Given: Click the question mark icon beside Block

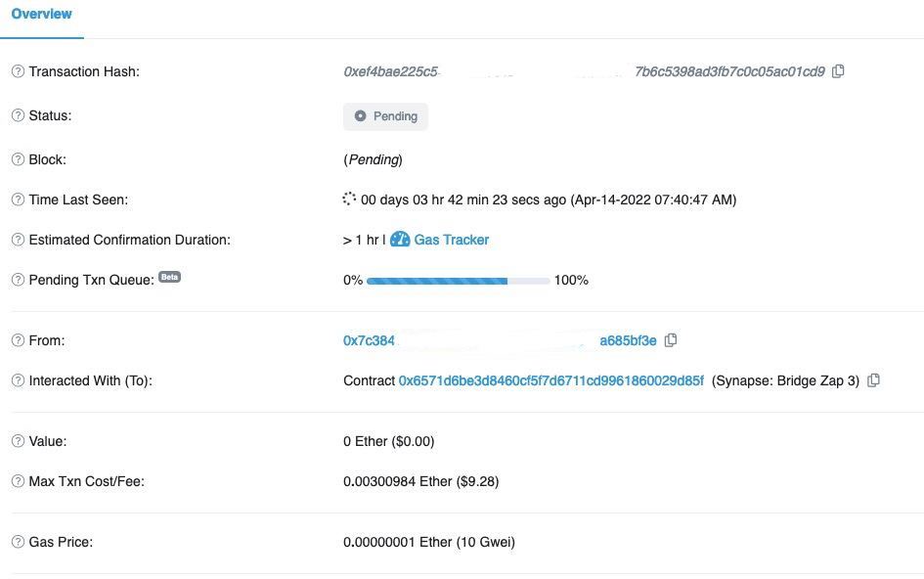Looking at the screenshot, I should (x=17, y=159).
